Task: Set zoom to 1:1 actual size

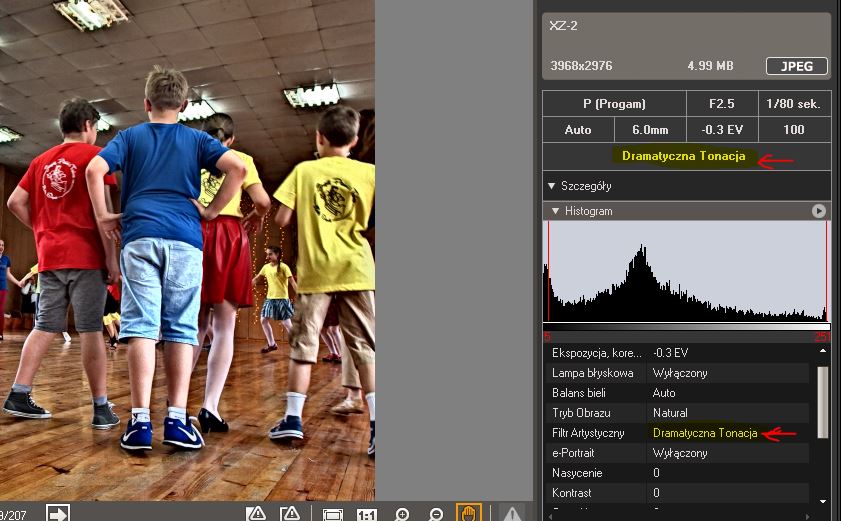Action: (367, 514)
